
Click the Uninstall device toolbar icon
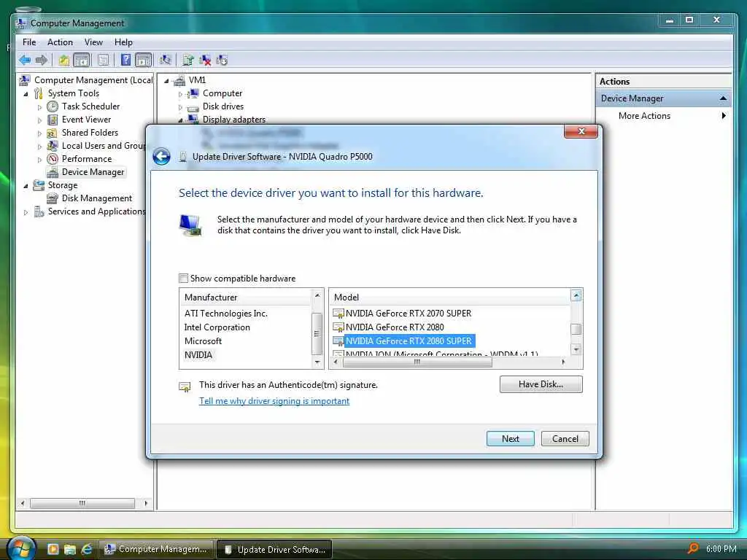(222, 60)
